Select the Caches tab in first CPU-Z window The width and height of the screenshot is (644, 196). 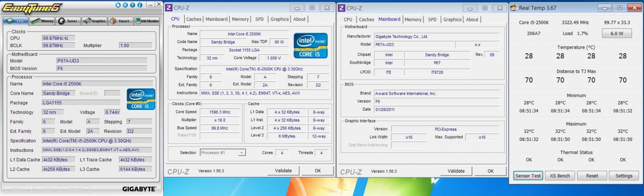coord(194,19)
